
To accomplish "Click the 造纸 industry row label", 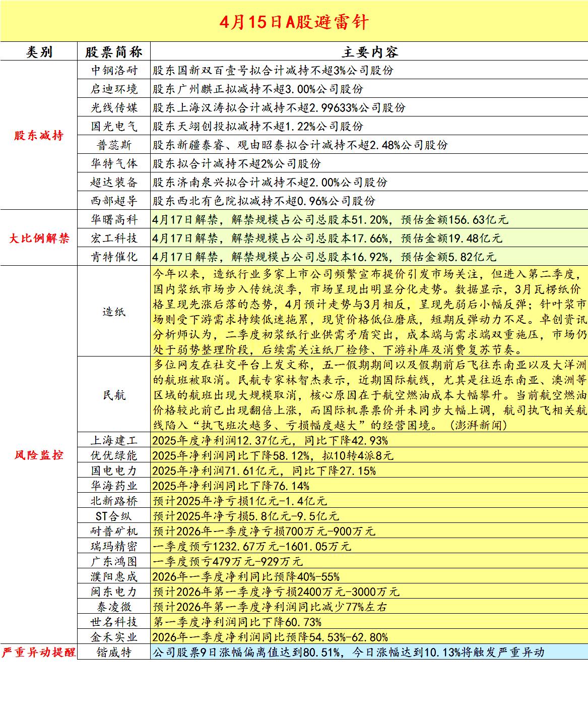I will [114, 311].
